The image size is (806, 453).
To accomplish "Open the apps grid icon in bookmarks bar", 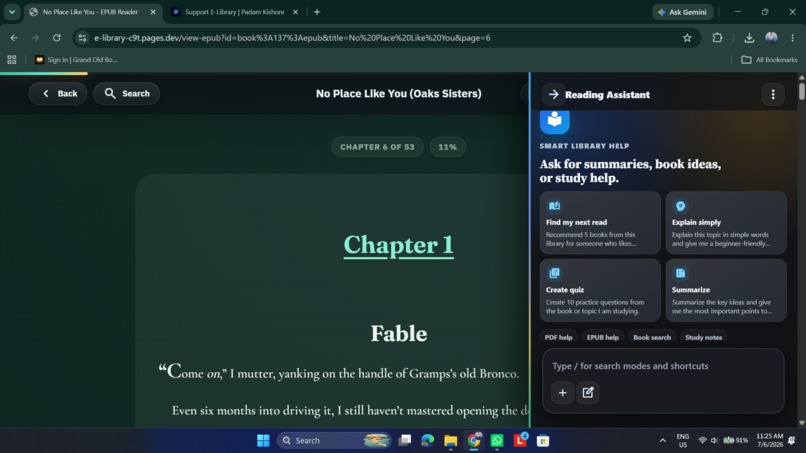I will pyautogui.click(x=12, y=60).
